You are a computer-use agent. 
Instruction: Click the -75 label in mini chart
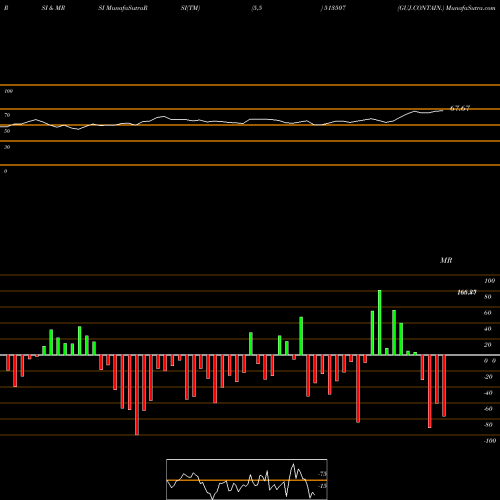(x=323, y=474)
